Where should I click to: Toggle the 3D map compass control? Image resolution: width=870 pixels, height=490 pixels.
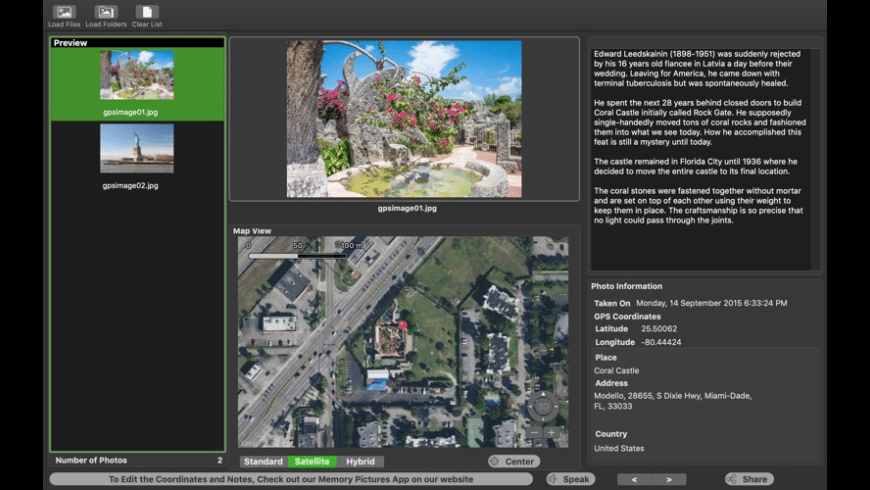[543, 407]
